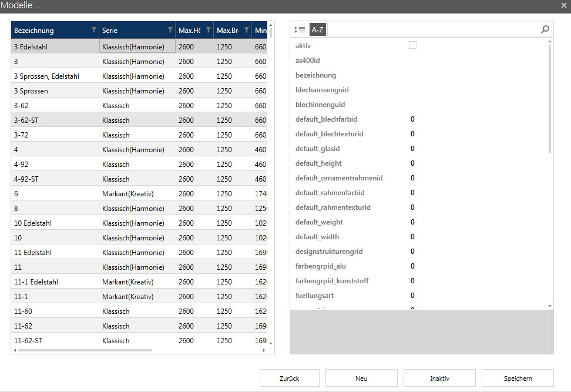
Task: Select row '3-62-ST'
Action: pos(139,120)
